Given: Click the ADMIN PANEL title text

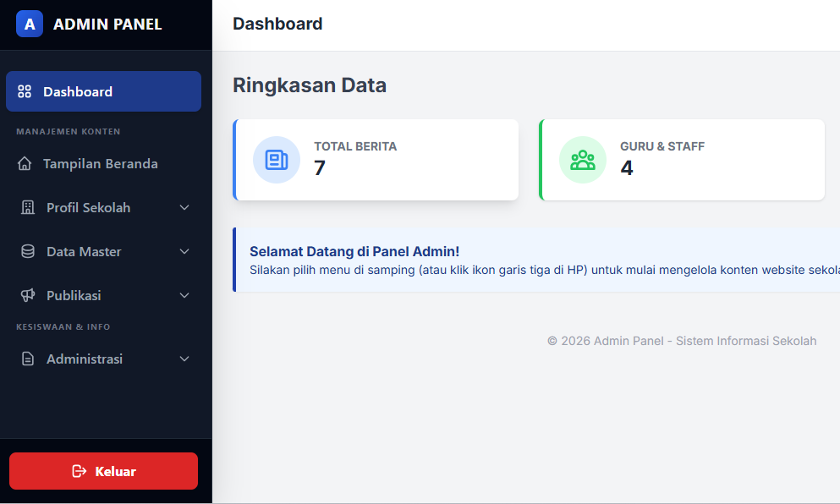Looking at the screenshot, I should [x=107, y=25].
